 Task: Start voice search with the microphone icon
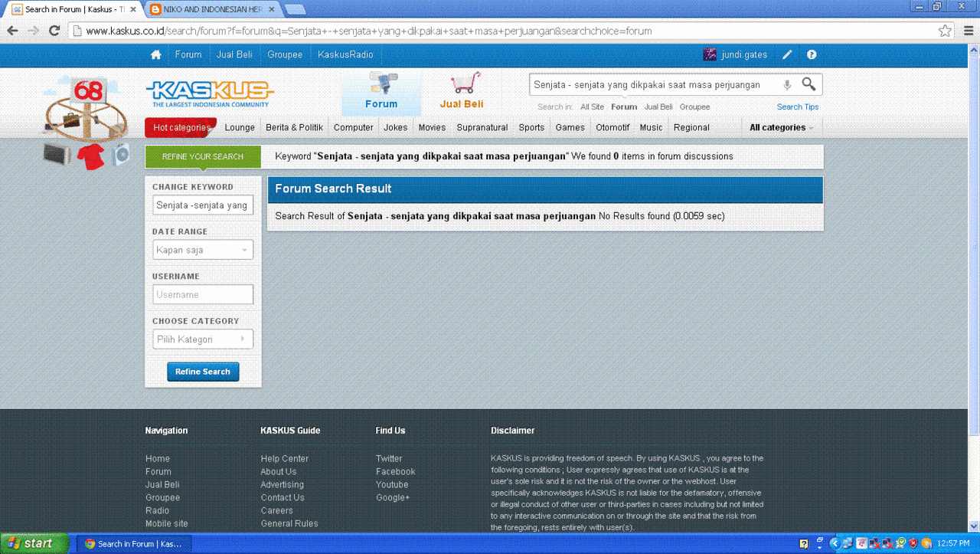click(x=786, y=85)
